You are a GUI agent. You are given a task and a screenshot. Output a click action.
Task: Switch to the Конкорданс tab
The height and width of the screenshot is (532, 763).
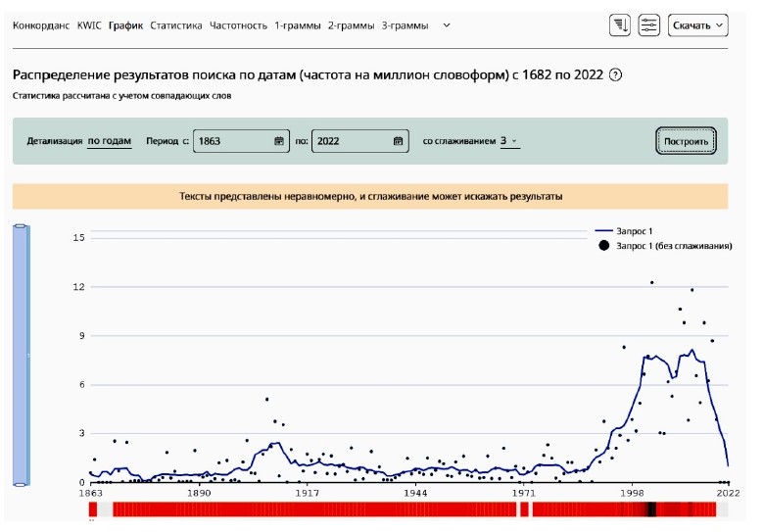(40, 25)
